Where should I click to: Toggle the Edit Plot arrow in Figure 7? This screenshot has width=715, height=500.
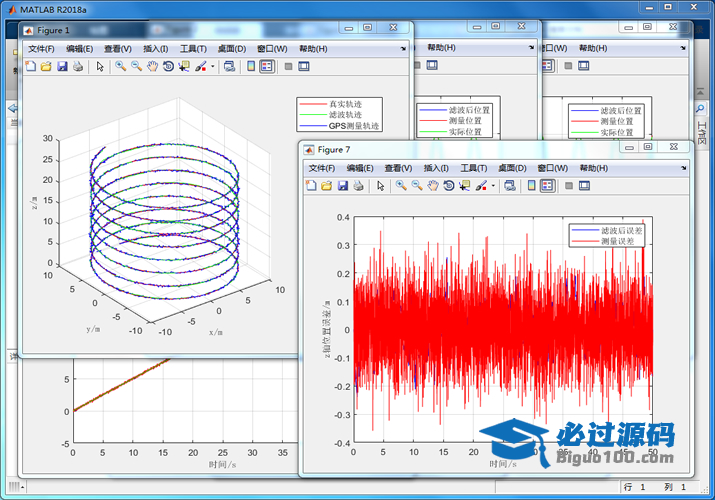point(380,186)
